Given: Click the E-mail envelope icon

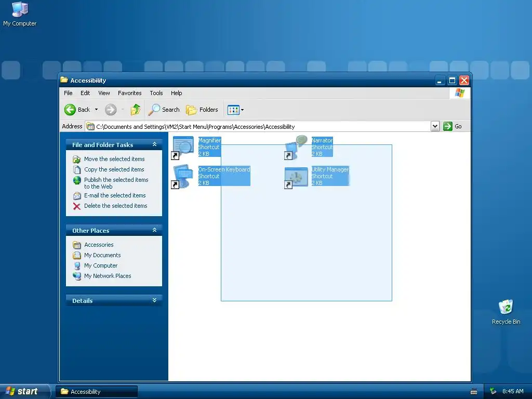Looking at the screenshot, I should coord(77,196).
